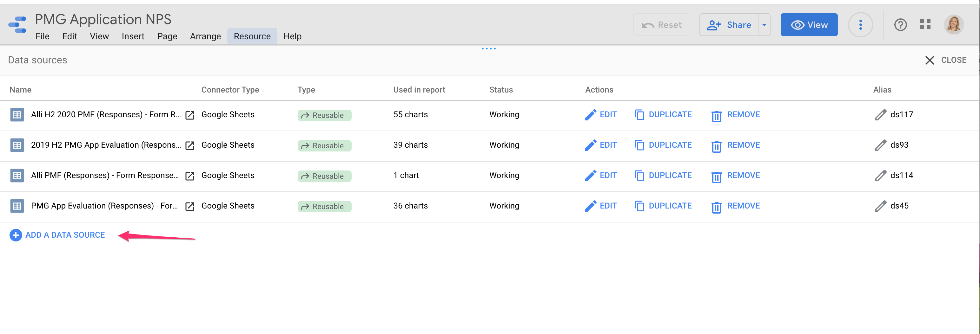Open Alli H2 2020 PMF source in new window
This screenshot has width=980, height=334.
[x=189, y=115]
